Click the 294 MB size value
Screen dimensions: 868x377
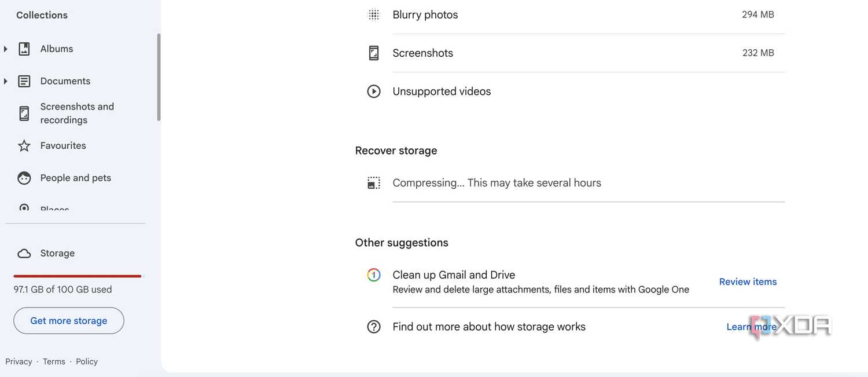758,14
